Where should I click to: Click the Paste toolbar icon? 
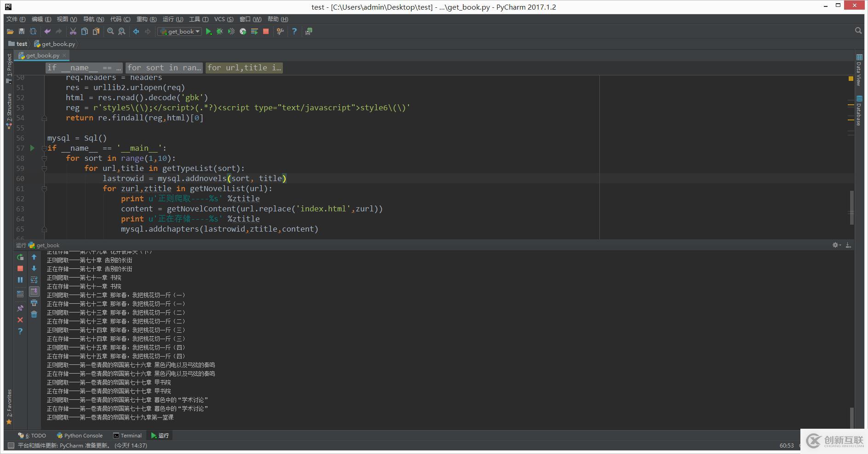96,31
